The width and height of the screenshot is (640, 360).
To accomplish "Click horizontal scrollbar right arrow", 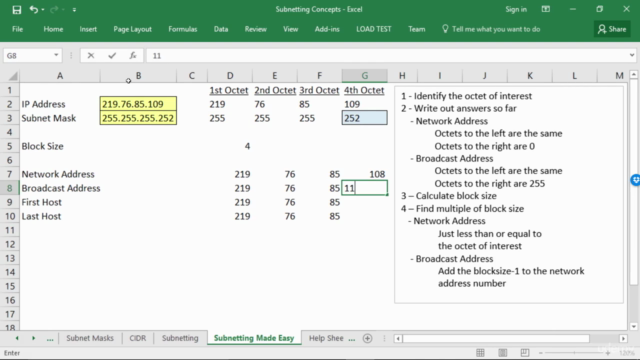I will coord(623,338).
